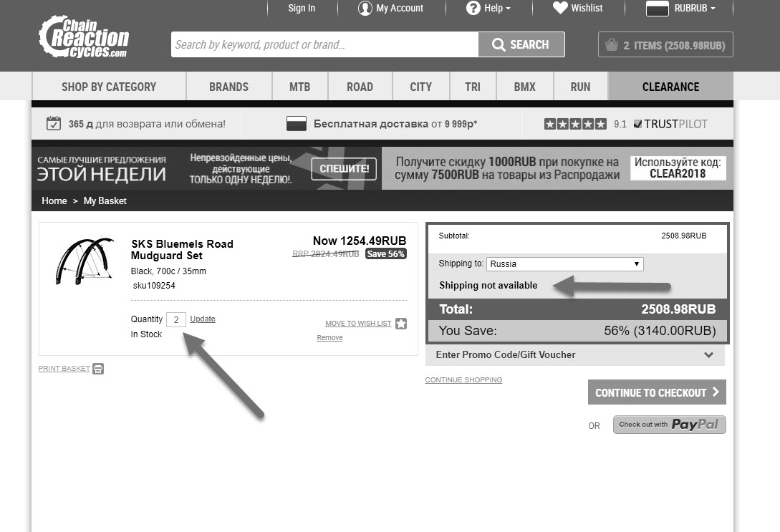Click the search keyword input field
Screen dimensions: 780x532
[325, 44]
